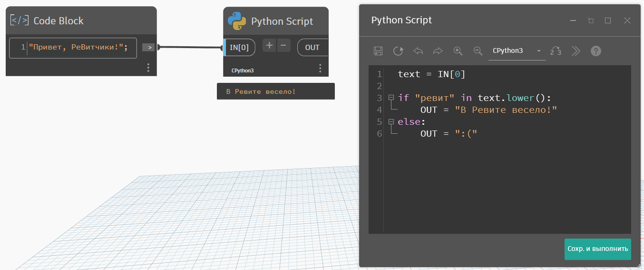The height and width of the screenshot is (270, 644).
Task: Remove an input port with the minus button
Action: point(283,45)
